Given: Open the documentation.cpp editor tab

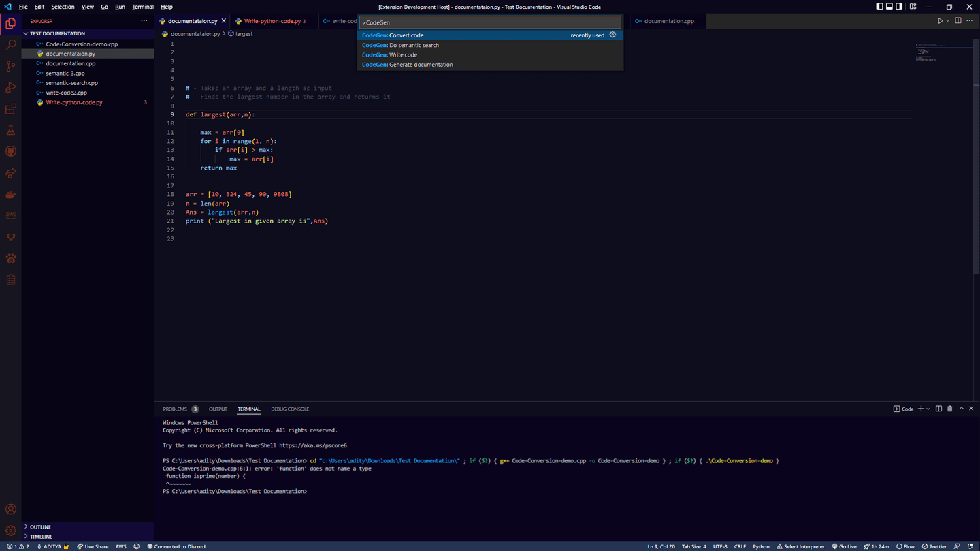Looking at the screenshot, I should pyautogui.click(x=669, y=21).
